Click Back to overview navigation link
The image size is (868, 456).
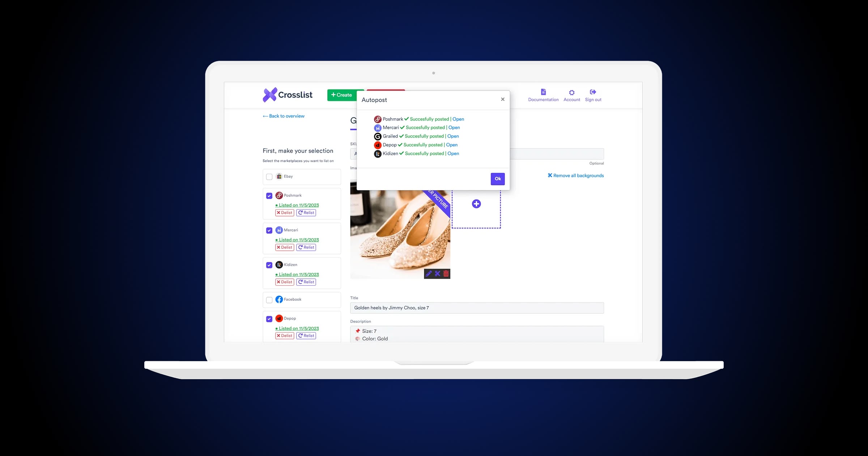click(x=282, y=115)
